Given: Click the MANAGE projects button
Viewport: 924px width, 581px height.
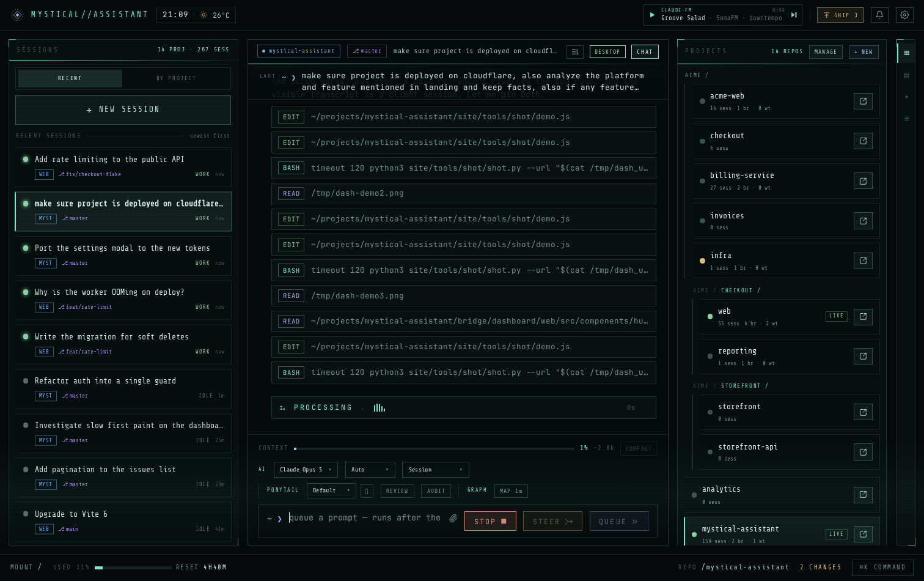Looking at the screenshot, I should (x=826, y=52).
